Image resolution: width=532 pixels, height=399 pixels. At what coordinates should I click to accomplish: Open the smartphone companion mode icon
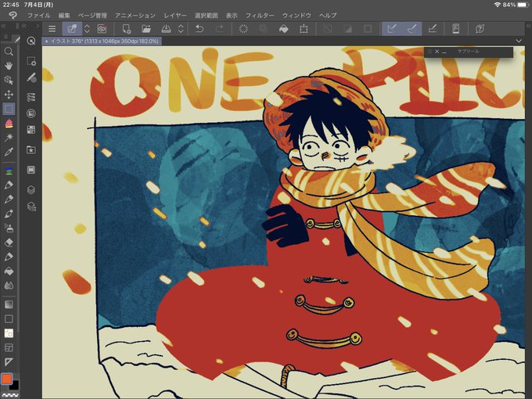pos(456,29)
